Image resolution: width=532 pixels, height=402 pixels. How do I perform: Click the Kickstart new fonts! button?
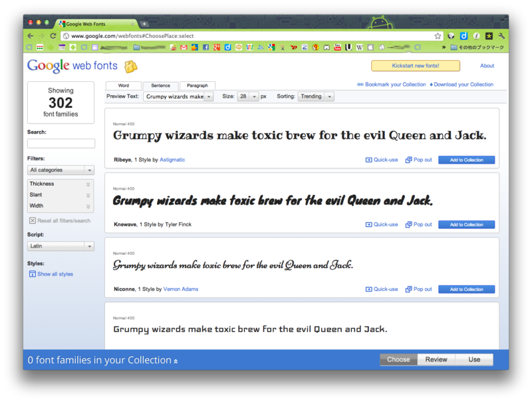point(416,66)
